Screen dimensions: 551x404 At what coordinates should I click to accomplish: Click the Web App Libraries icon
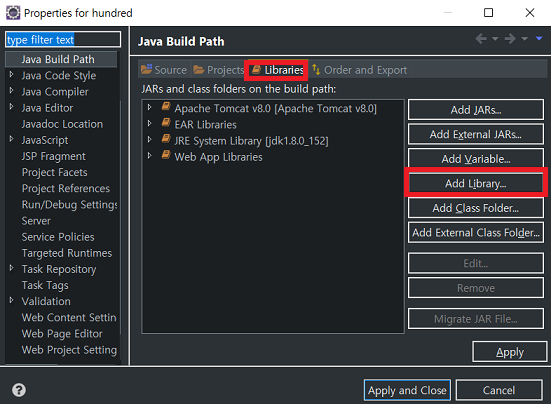tap(166, 155)
